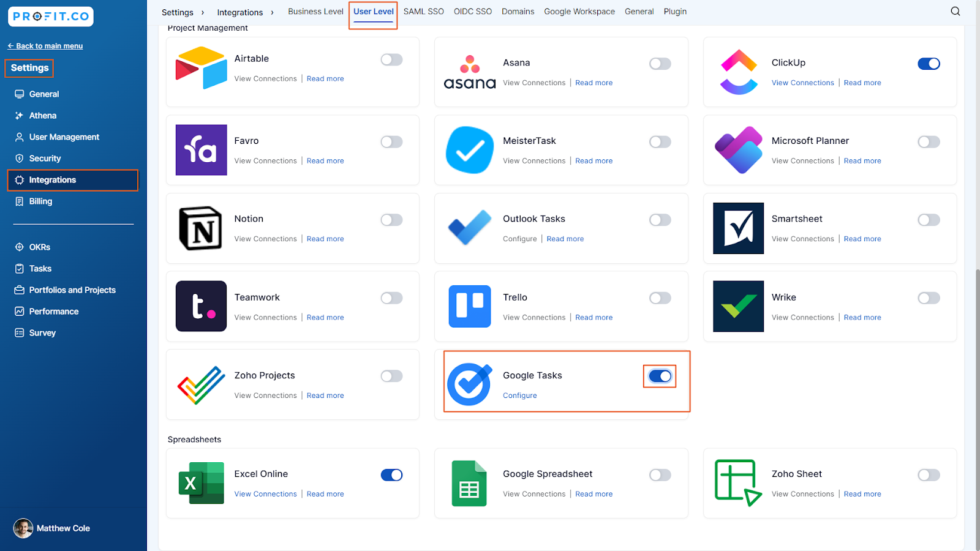The height and width of the screenshot is (551, 980).
Task: Go back to main menu
Action: pos(45,46)
